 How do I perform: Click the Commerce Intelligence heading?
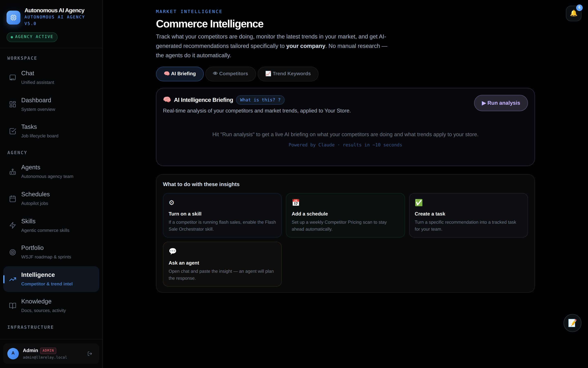[209, 24]
